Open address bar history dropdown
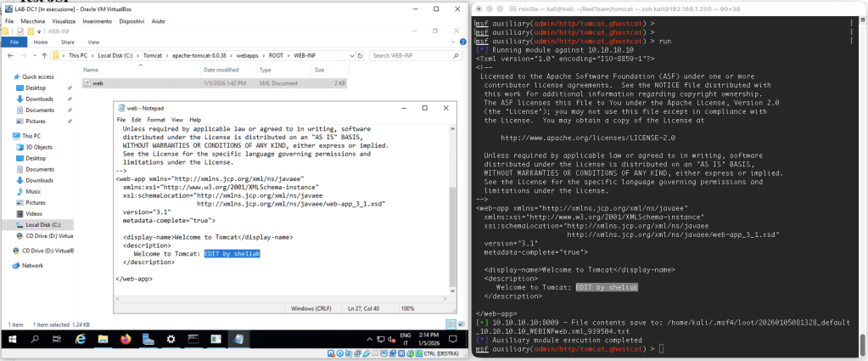 click(351, 55)
